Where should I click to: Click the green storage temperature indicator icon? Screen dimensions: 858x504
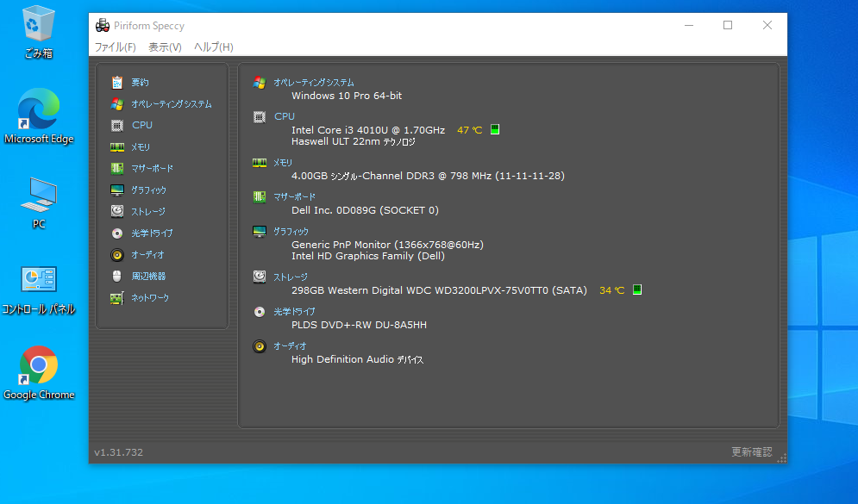[x=637, y=289]
